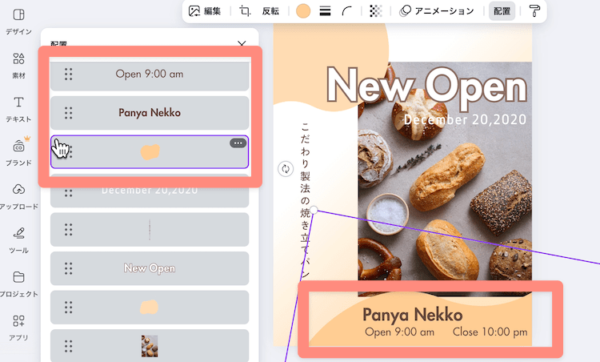This screenshot has width=600, height=362.
Task: Open the transparency checkerboard icon
Action: (x=375, y=11)
